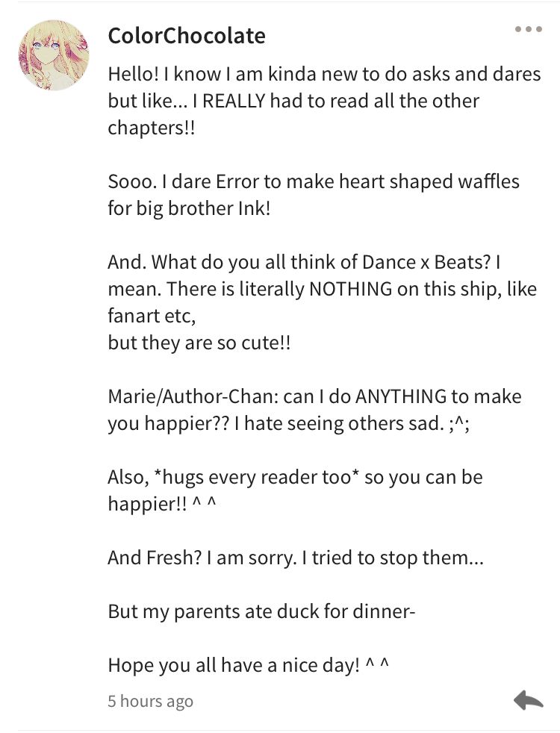Screen dimensions: 560x733
Task: Click the 'I hate seeing others sad' sentence
Action: pos(339,423)
